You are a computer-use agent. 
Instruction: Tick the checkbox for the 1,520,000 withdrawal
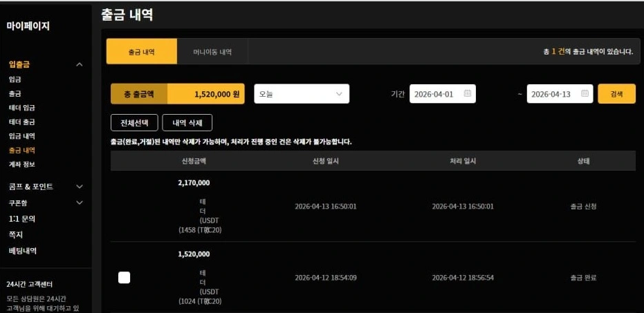click(124, 278)
